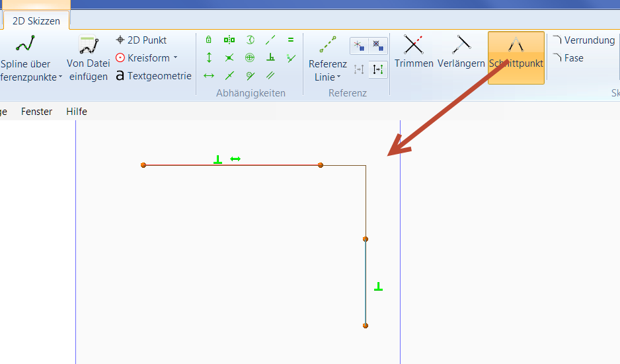Apply the horizontal arrow constraint in ribbon
This screenshot has width=620, height=364.
(x=209, y=75)
